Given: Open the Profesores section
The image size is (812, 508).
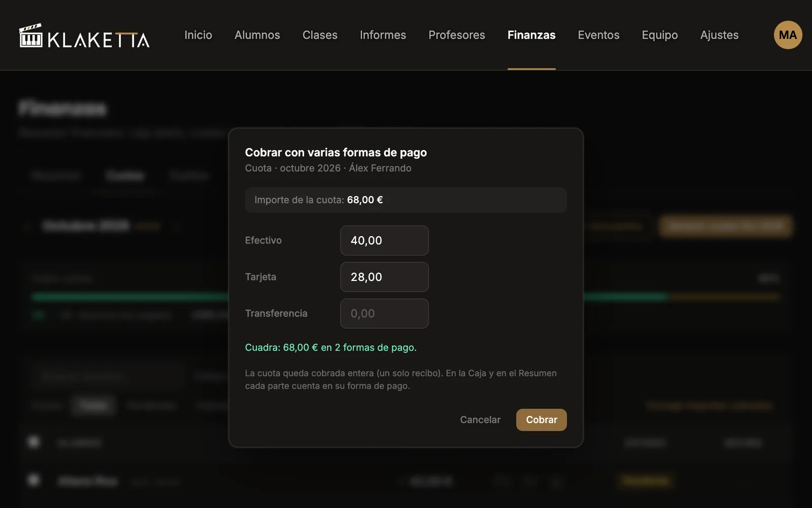Looking at the screenshot, I should click(457, 35).
